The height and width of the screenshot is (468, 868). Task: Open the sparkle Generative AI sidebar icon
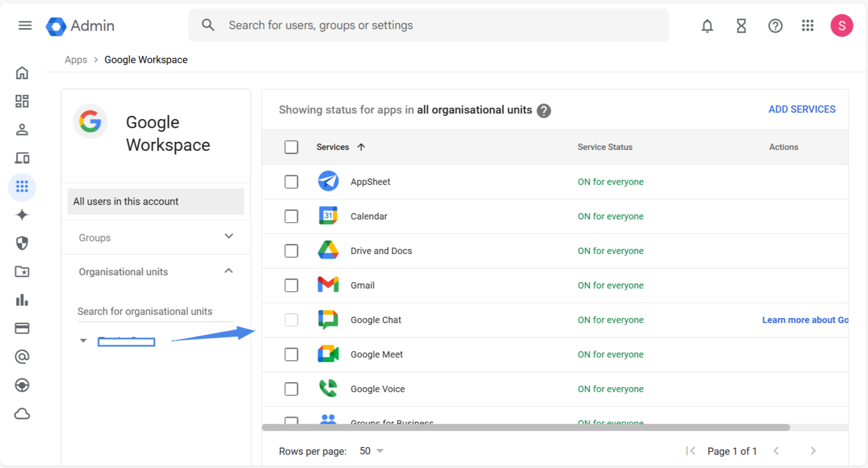22,215
